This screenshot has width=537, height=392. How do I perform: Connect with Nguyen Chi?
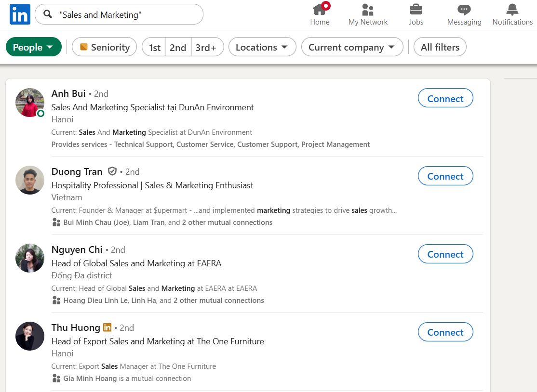[445, 254]
